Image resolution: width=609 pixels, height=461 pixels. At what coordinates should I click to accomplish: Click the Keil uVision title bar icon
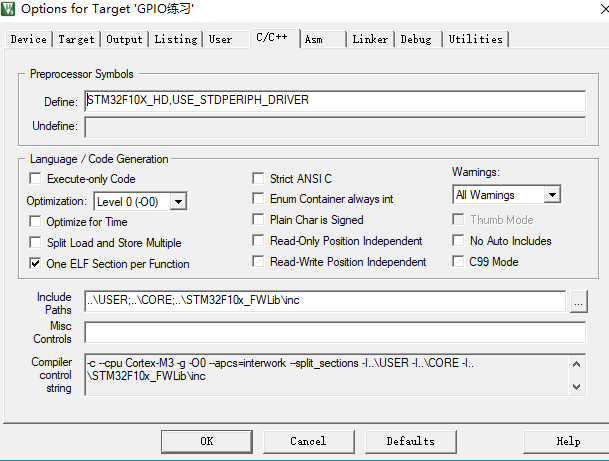point(8,9)
